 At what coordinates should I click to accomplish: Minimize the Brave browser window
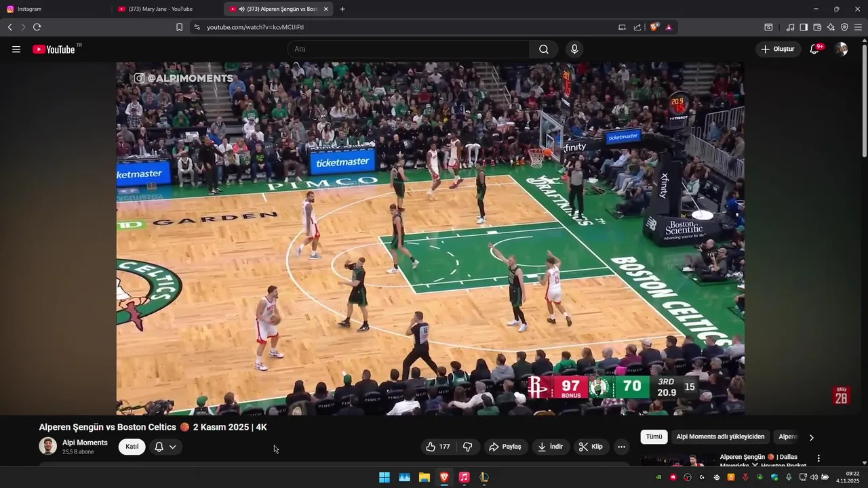(x=816, y=9)
